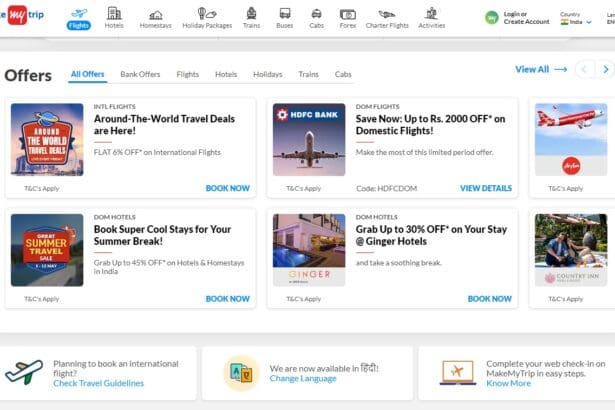Click the Book Super Cool Stays heading
Image resolution: width=615 pixels, height=410 pixels.
coord(162,235)
